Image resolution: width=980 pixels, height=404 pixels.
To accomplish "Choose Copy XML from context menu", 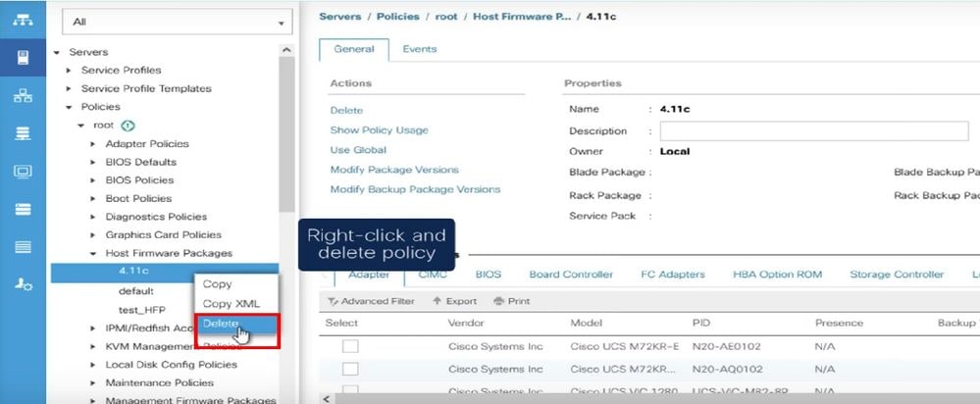I will [x=231, y=304].
